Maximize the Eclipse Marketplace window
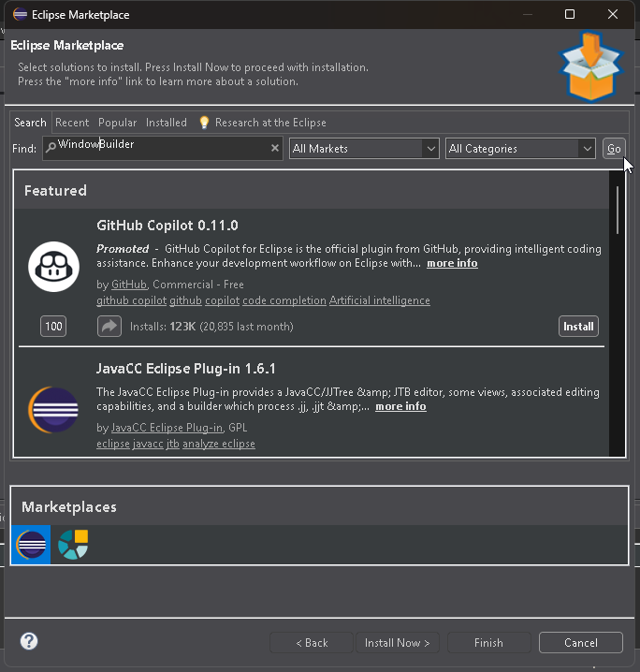This screenshot has width=640, height=672. tap(570, 15)
